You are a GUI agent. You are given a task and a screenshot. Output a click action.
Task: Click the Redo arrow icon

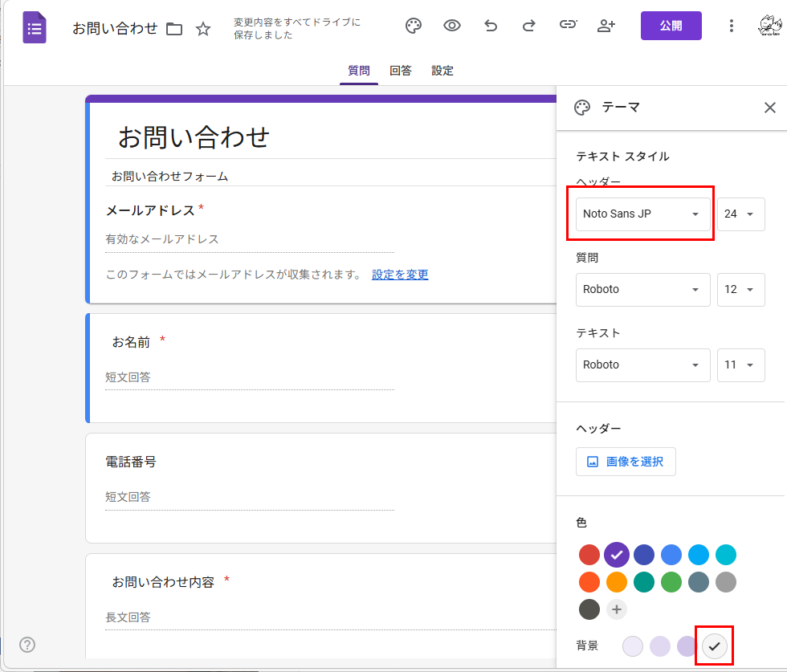(529, 26)
